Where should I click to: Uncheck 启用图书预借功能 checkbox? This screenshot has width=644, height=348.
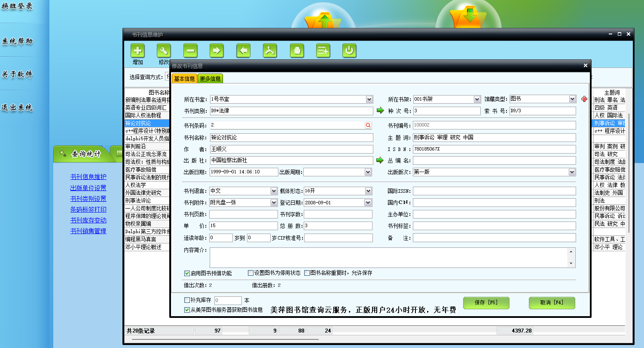point(187,273)
